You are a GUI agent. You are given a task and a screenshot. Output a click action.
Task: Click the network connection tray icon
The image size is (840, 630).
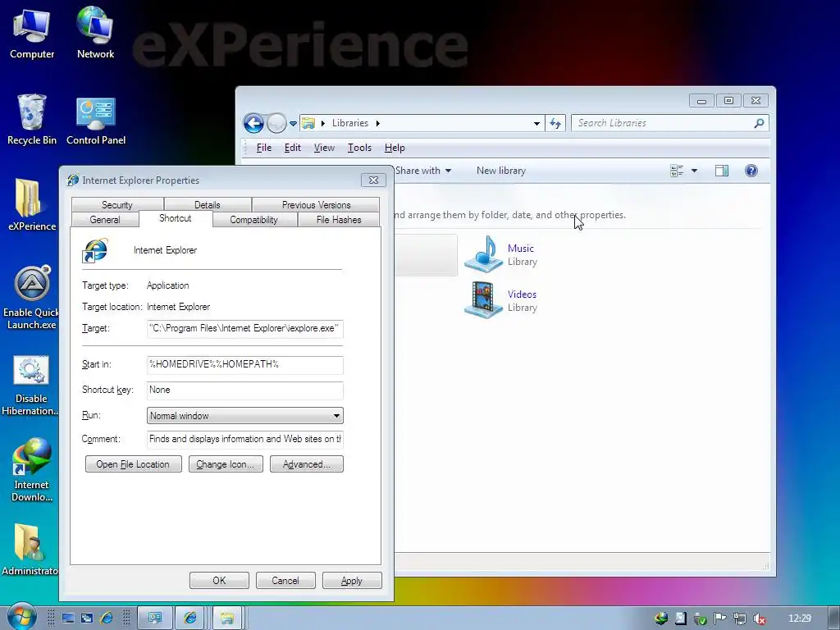coord(739,619)
